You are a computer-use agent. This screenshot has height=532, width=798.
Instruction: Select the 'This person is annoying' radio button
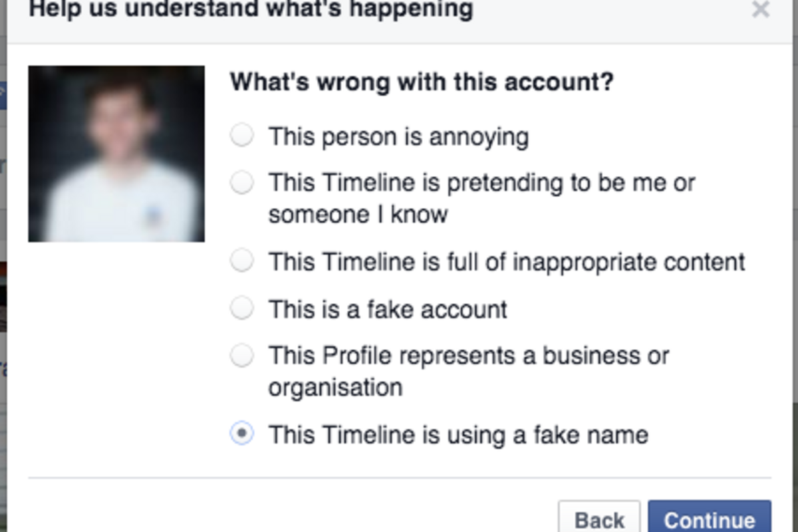coord(241,136)
